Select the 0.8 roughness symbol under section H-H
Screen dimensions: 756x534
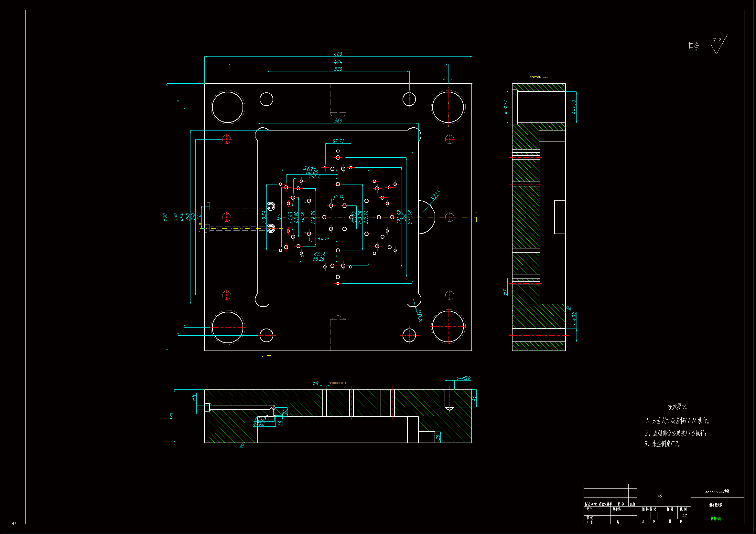point(242,446)
